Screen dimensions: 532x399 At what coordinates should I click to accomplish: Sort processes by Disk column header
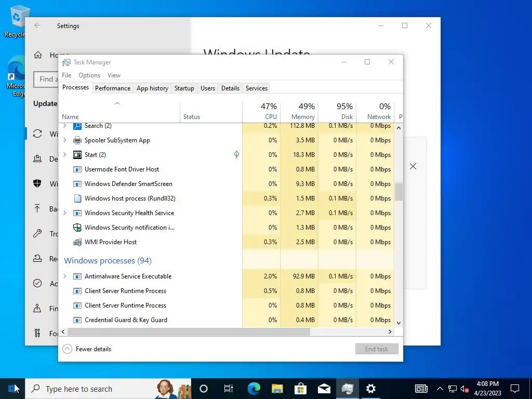(x=338, y=111)
